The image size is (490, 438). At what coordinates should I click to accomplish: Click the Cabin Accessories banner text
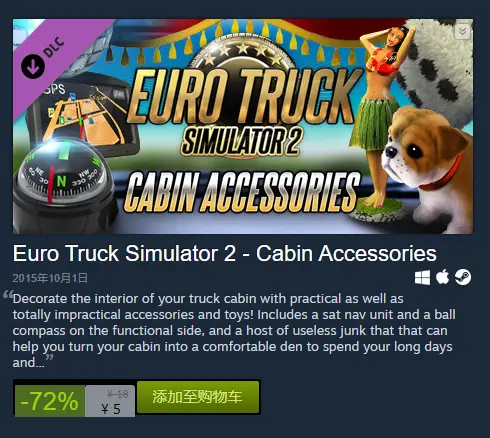pos(242,192)
